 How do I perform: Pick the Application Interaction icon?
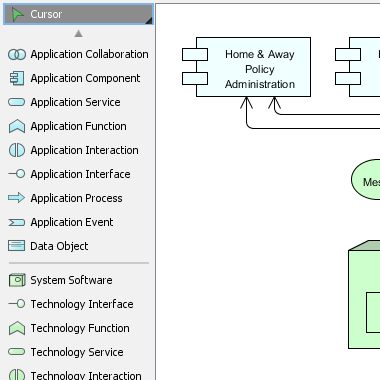(x=17, y=150)
